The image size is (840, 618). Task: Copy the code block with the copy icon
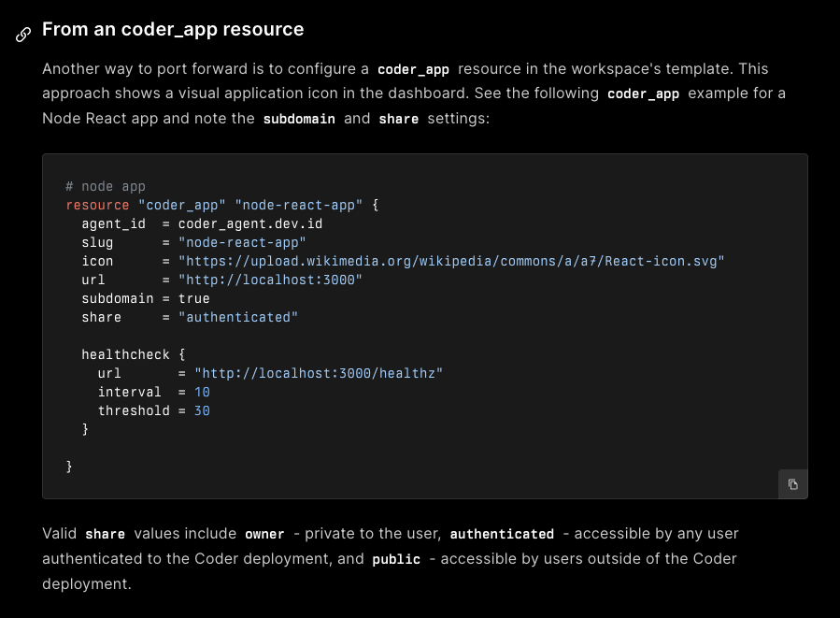point(792,484)
